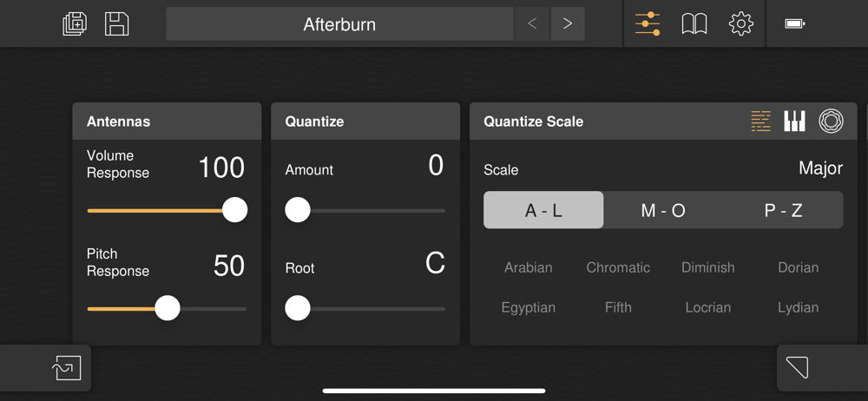Switch to the P - Z scale range
This screenshot has height=401, width=868.
(x=783, y=211)
